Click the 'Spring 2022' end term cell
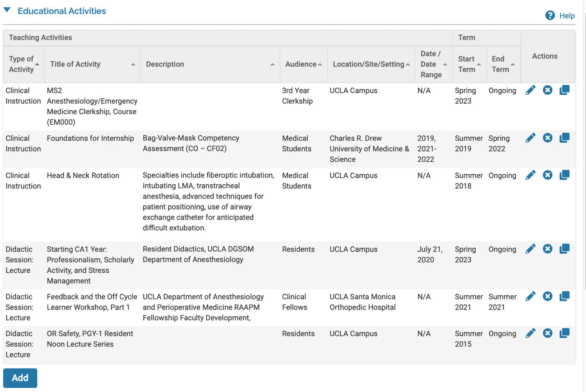 [x=499, y=143]
